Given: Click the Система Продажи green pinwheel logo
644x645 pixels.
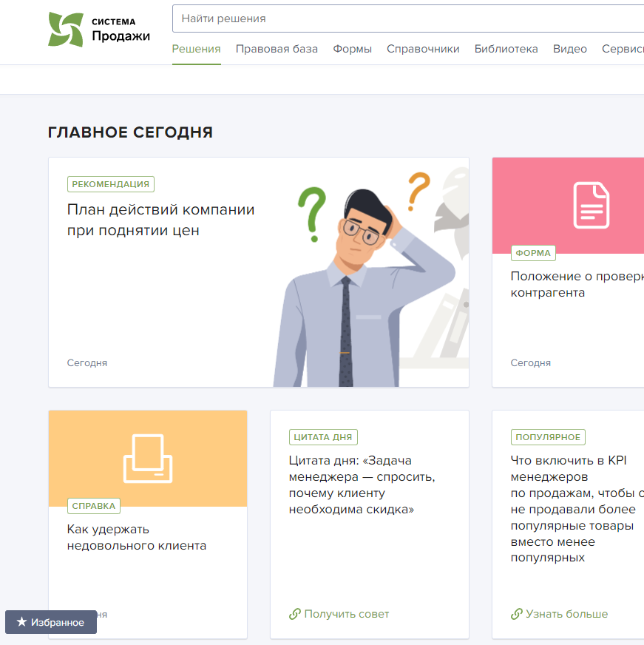Looking at the screenshot, I should [x=66, y=30].
